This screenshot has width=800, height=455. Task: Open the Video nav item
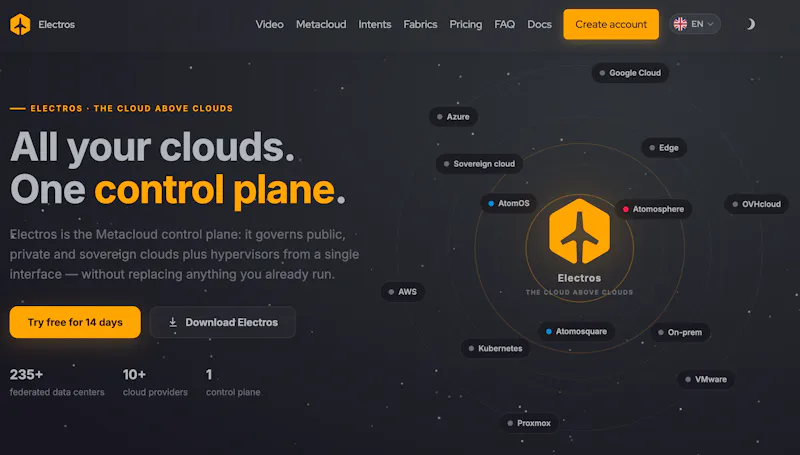(x=269, y=24)
